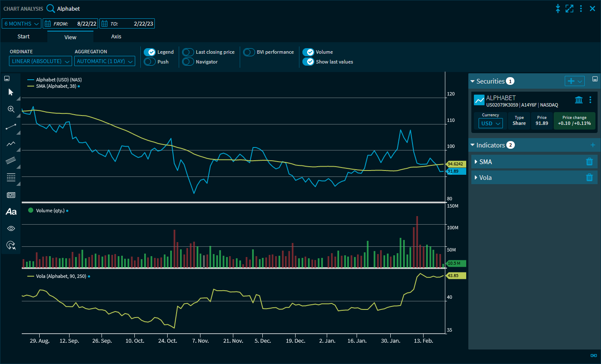Switch to the Start tab
Viewport: 601px width, 364px height.
pyautogui.click(x=23, y=37)
